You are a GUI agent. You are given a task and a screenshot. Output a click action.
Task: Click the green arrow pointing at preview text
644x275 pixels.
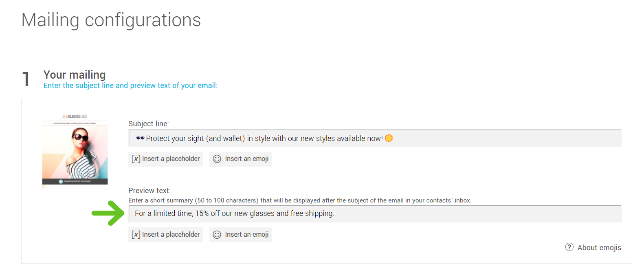[x=108, y=213]
